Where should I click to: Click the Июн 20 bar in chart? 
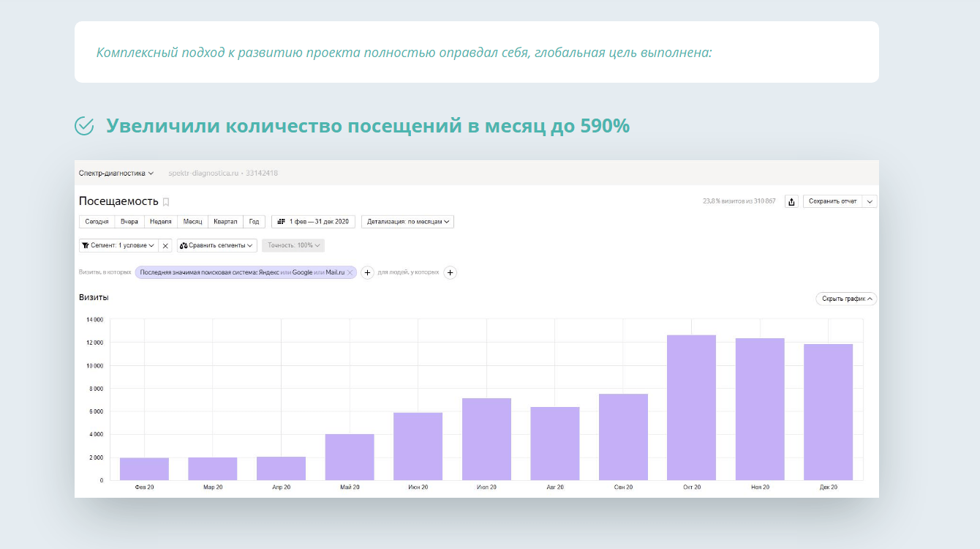point(418,447)
